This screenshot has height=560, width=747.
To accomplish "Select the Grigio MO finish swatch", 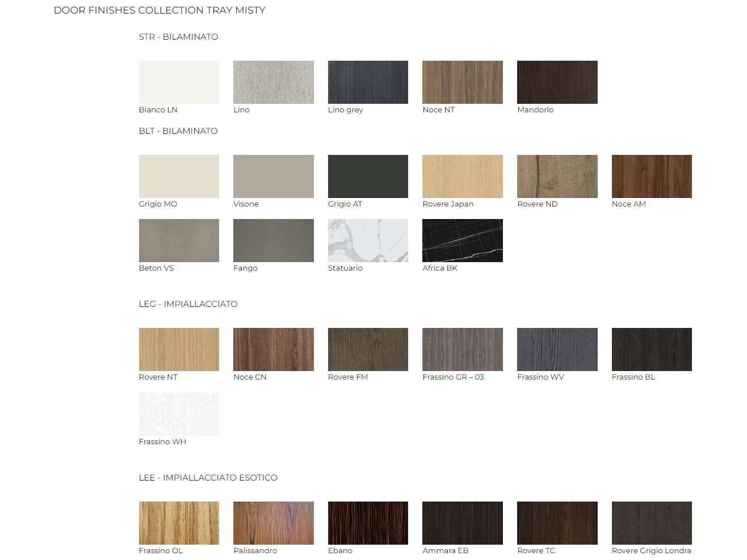I will (x=179, y=176).
